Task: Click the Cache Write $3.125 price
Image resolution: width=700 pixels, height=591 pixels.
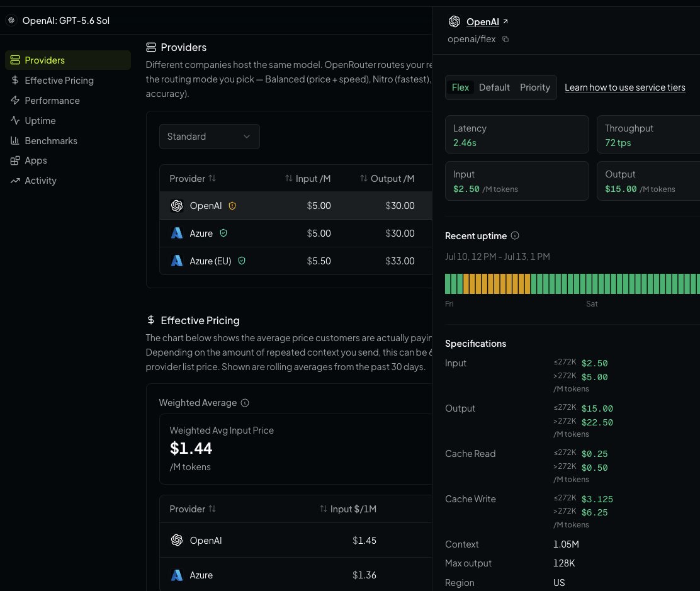Action: (x=597, y=499)
